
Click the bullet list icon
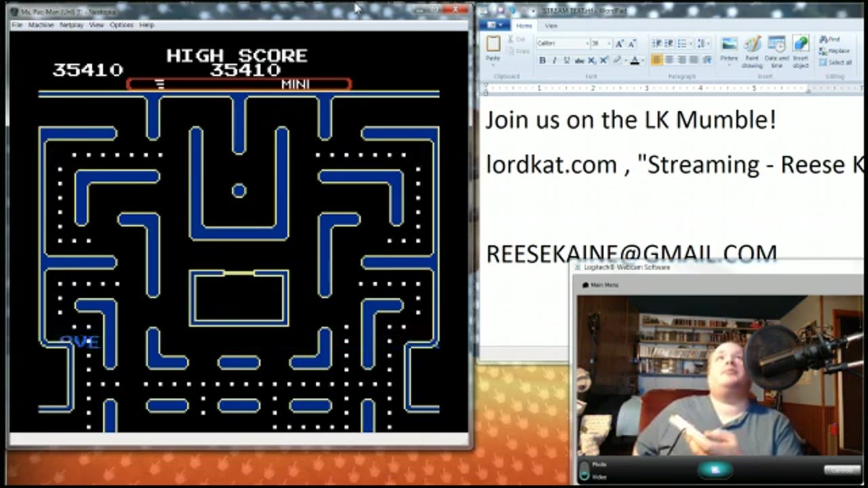682,43
